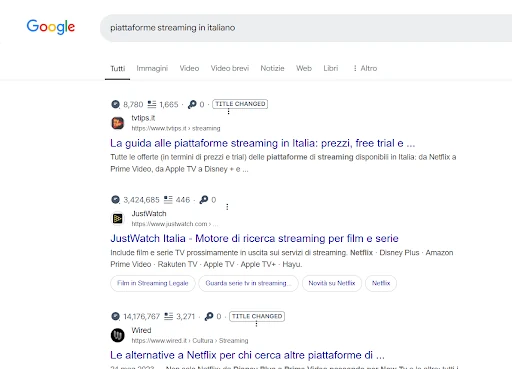Click the keyword key icon in the tvtips.it row
Image resolution: width=512 pixels, height=369 pixels.
click(x=192, y=104)
